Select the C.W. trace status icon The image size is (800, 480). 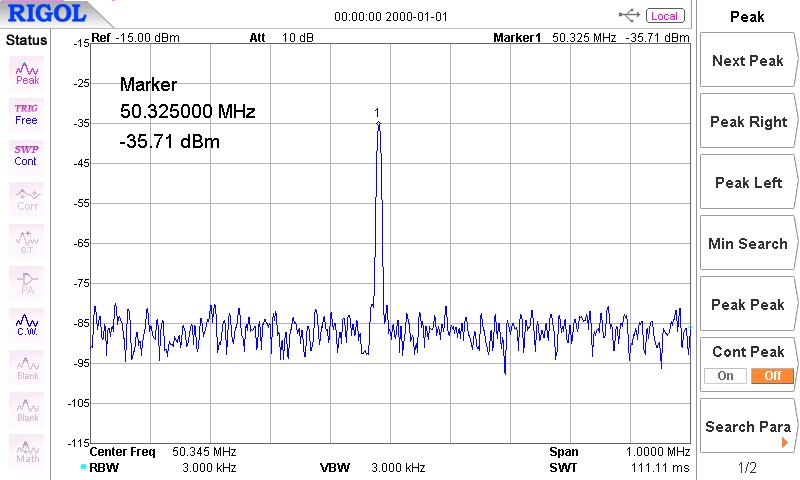pos(27,324)
